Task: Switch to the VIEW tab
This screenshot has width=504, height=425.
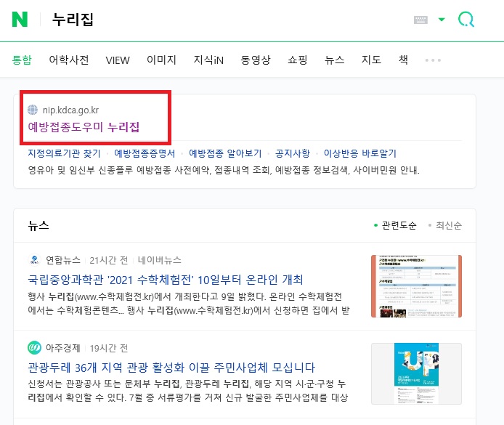Action: [118, 60]
